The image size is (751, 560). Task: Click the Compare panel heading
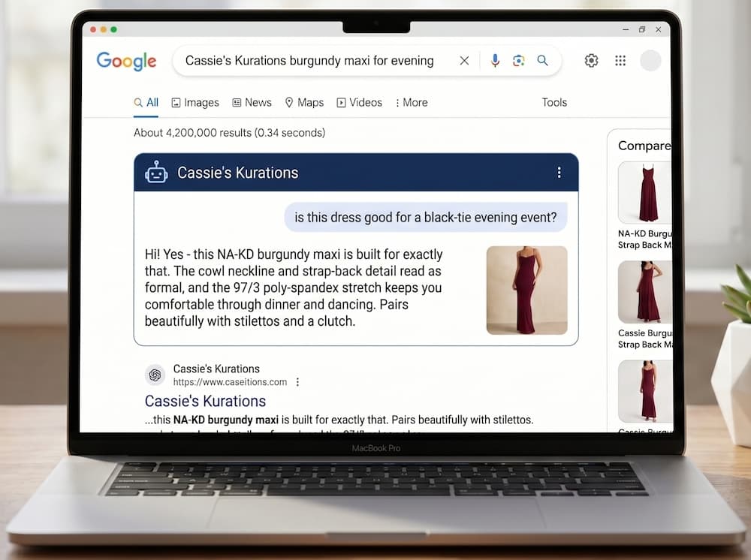[x=644, y=146]
